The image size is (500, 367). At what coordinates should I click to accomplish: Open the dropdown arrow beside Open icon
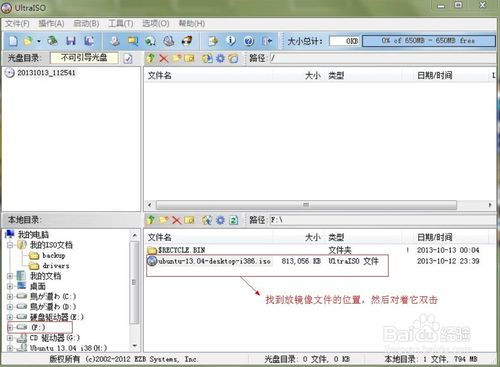39,41
